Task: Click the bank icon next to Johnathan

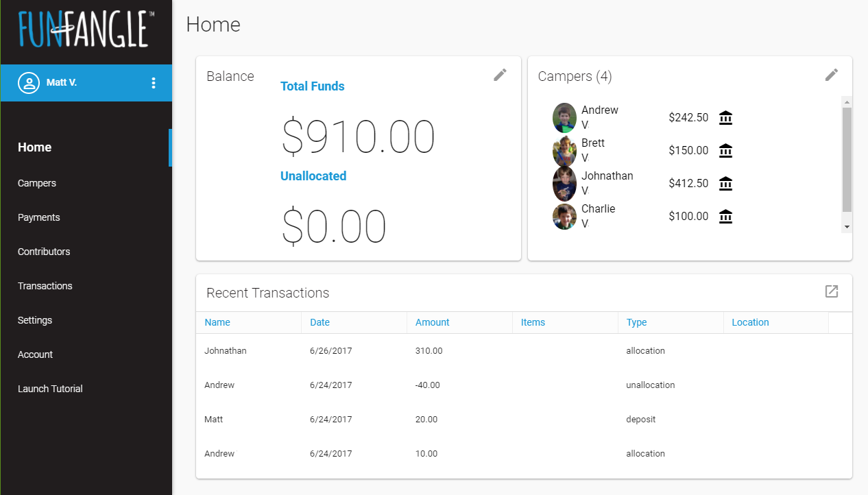Action: (725, 184)
